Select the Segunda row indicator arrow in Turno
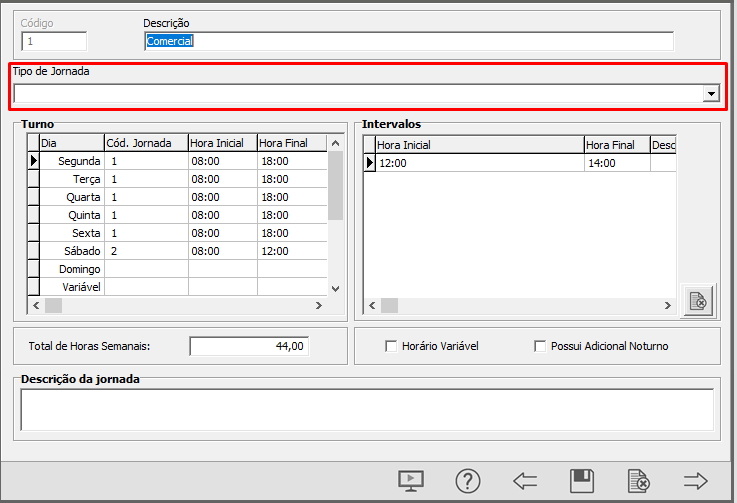The width and height of the screenshot is (737, 503). coord(33,161)
